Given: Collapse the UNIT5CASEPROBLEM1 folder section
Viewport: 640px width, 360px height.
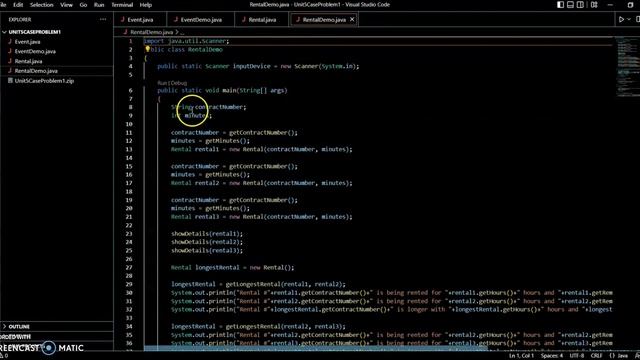Looking at the screenshot, I should 34,32.
